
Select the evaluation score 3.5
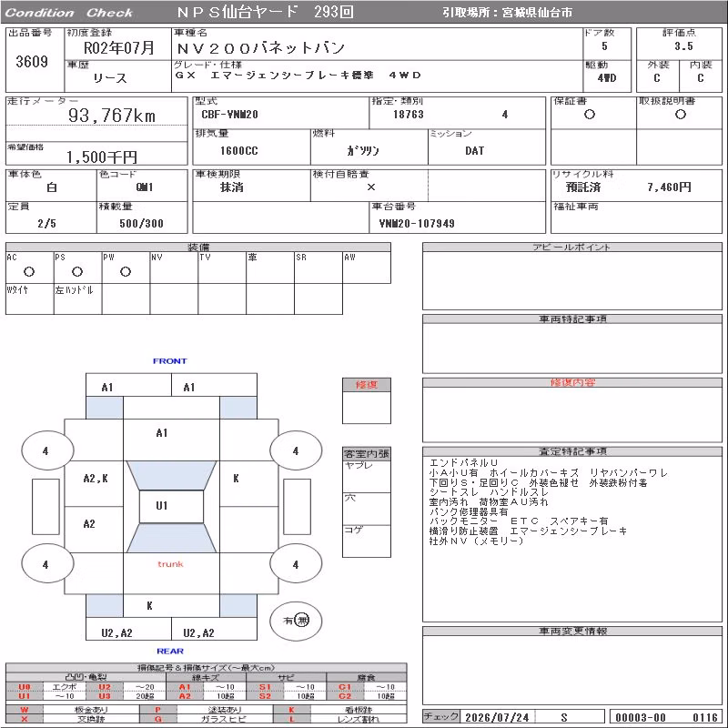pos(684,46)
